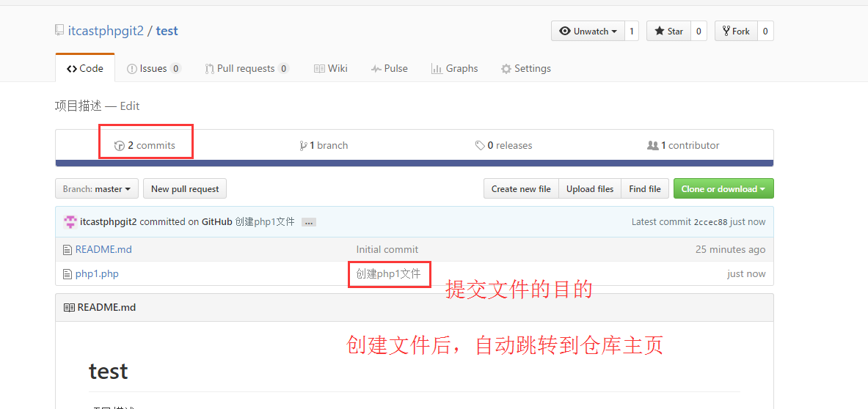This screenshot has width=868, height=409.
Task: Click file icon beside php1.php row
Action: [x=68, y=273]
